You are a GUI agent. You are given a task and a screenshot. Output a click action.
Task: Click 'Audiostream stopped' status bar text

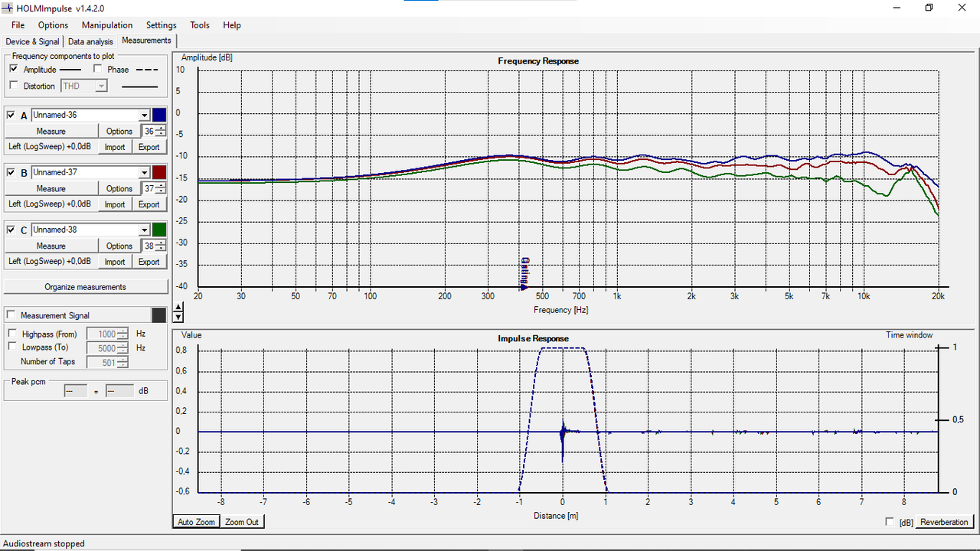pyautogui.click(x=44, y=543)
